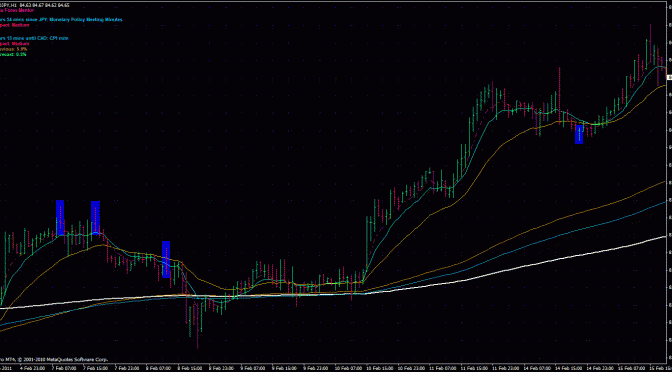Click the "8 Feb 15:00" time axis label
The width and height of the screenshot is (672, 372).
pyautogui.click(x=189, y=368)
